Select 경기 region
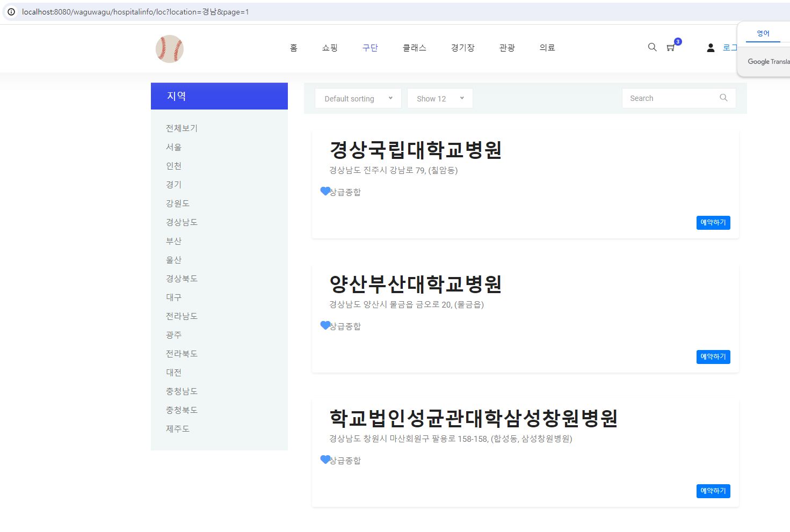 click(x=173, y=185)
